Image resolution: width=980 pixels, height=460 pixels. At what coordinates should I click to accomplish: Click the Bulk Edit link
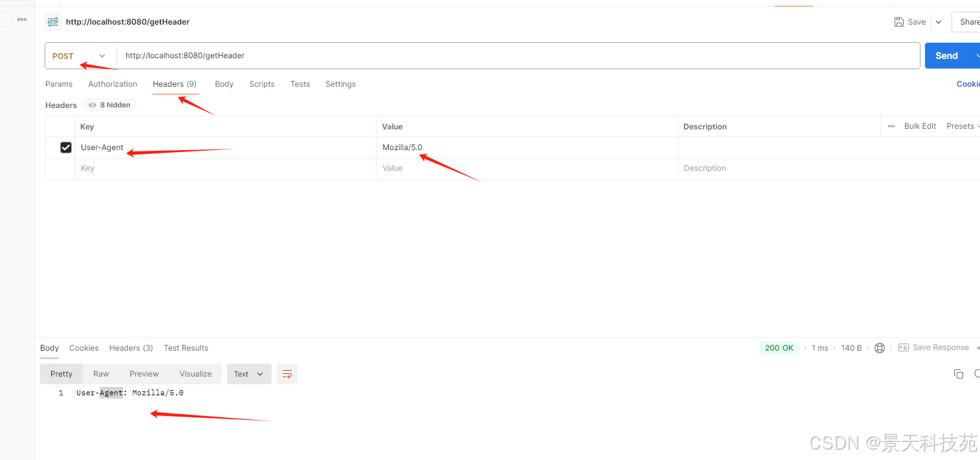click(x=920, y=126)
